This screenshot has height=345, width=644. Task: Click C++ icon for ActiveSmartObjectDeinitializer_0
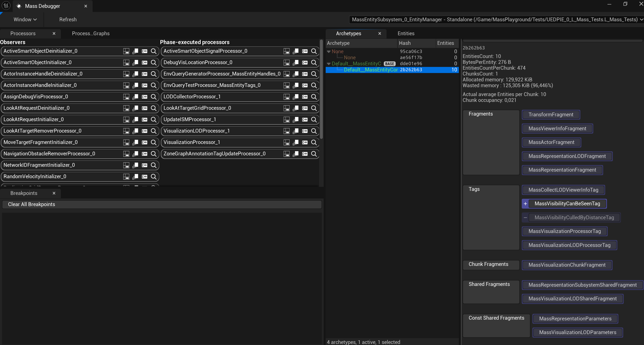144,51
